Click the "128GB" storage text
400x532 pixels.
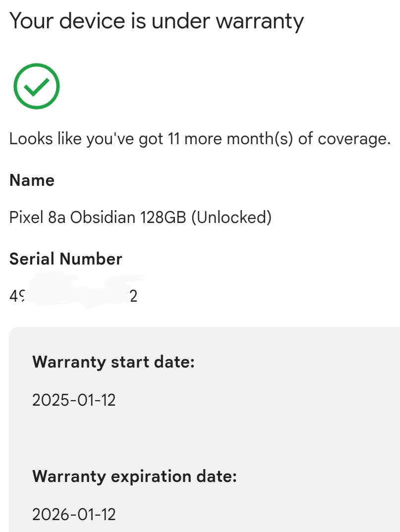coord(163,217)
